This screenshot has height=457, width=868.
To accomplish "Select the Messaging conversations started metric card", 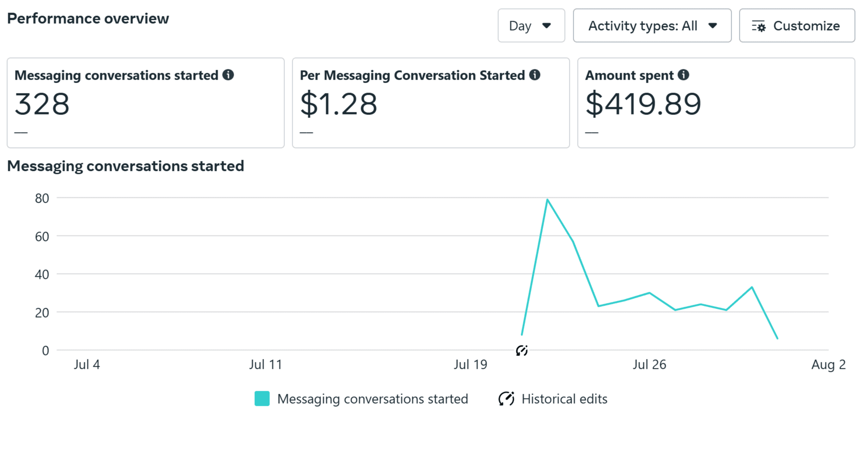I will (145, 103).
